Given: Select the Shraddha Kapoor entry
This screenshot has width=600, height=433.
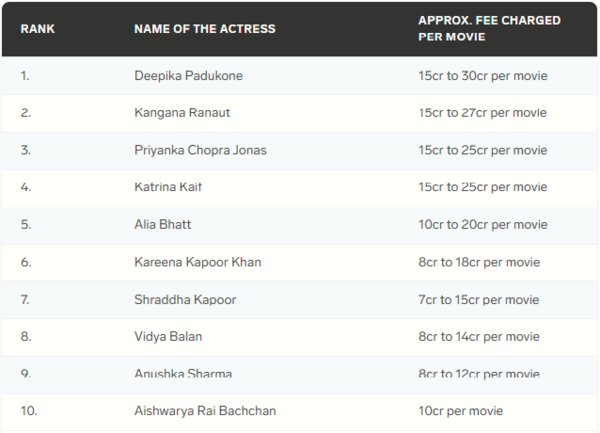Looking at the screenshot, I should tap(182, 299).
